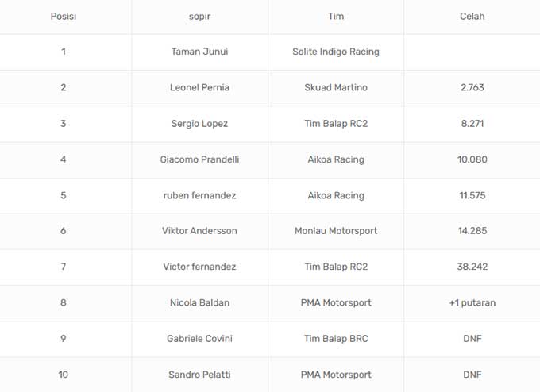Select the Victor fernandez cell
The image size is (540, 392).
(x=199, y=267)
